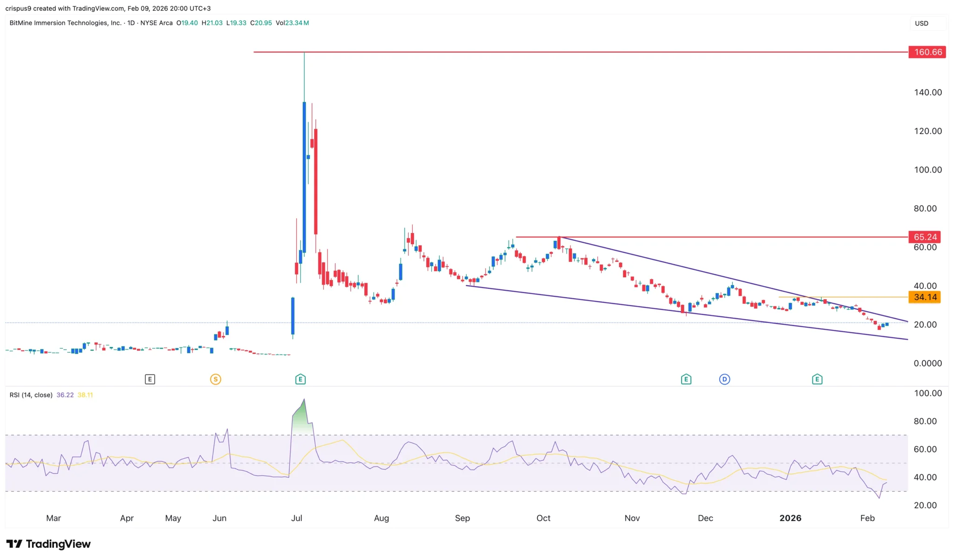This screenshot has width=954, height=560.
Task: Click the blue dividend D marker in December
Action: click(x=725, y=379)
